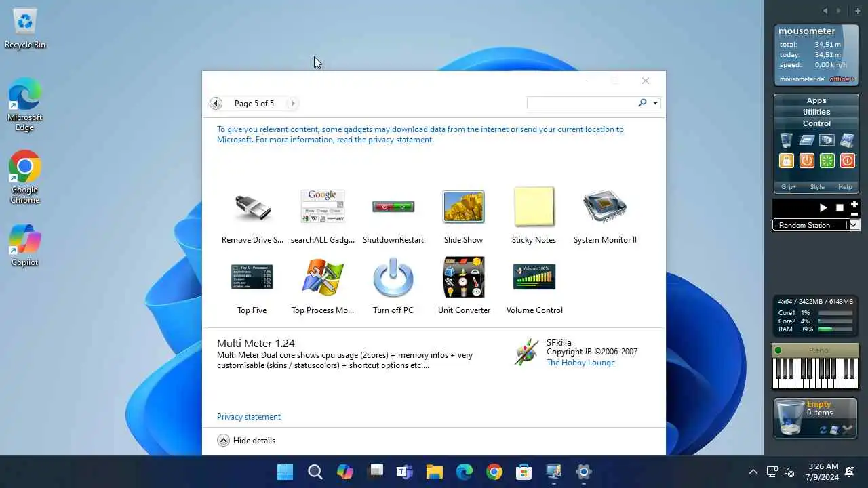The width and height of the screenshot is (868, 488).
Task: Go to previous gadget page
Action: pyautogui.click(x=216, y=104)
